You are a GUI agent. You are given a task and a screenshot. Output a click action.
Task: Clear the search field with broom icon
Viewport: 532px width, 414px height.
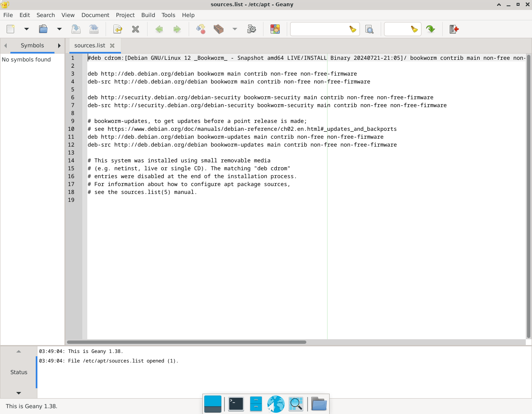[x=353, y=29]
